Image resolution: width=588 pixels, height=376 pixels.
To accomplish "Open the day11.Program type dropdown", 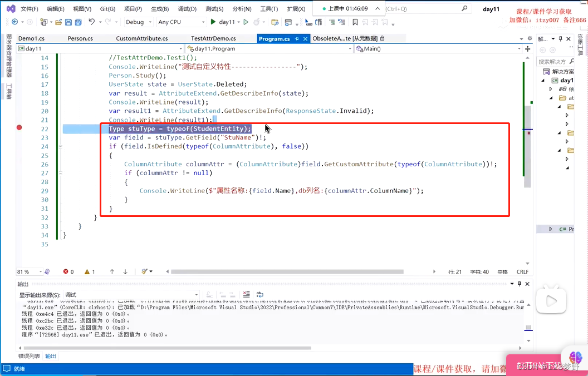I will [269, 49].
